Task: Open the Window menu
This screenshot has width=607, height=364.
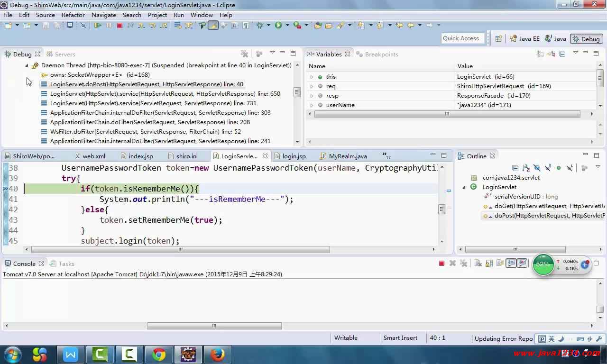Action: 202,15
